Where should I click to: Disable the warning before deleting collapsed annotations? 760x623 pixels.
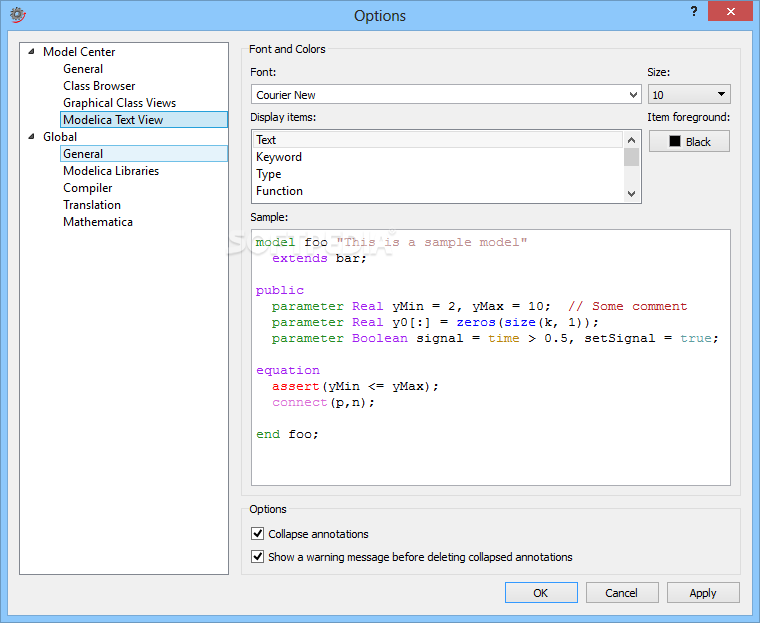tap(257, 556)
